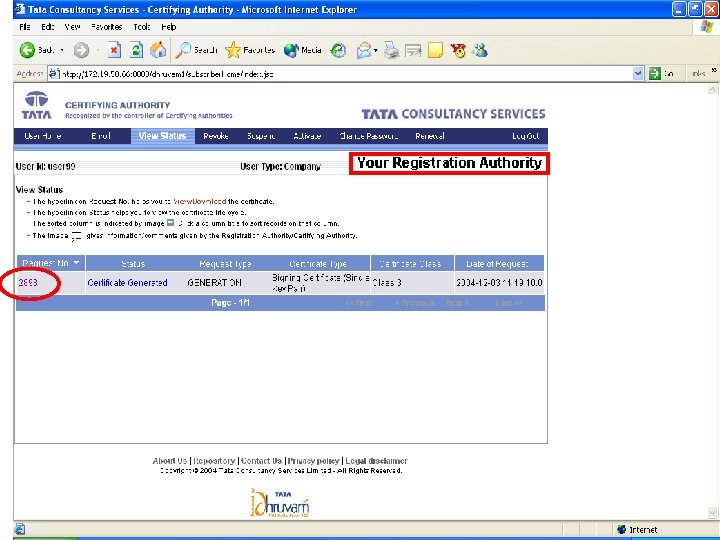Click inside the browser address field
Screen dimensions: 720x540
click(x=340, y=73)
